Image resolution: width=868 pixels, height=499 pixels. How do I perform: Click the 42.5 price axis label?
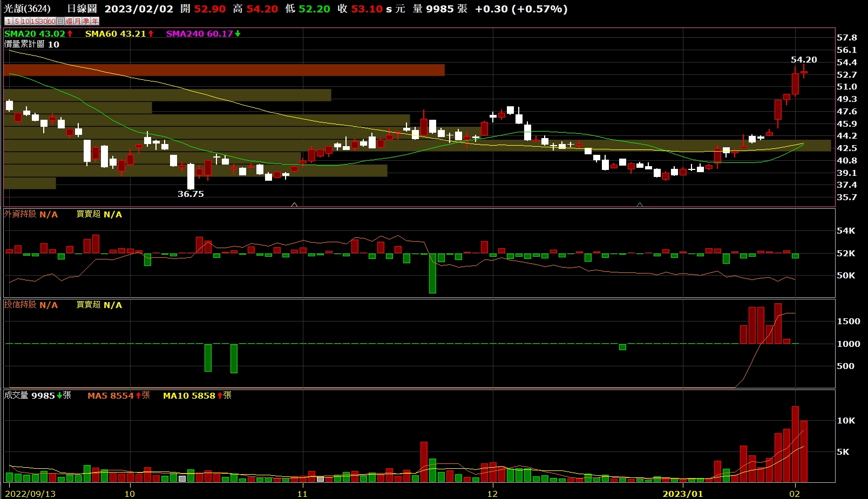coord(847,148)
